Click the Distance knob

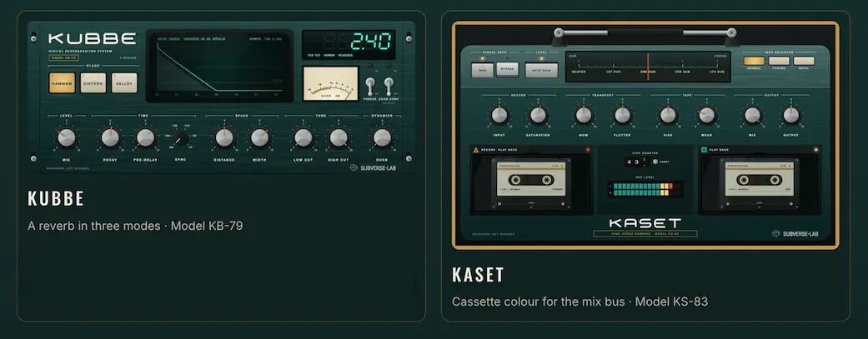tap(224, 137)
